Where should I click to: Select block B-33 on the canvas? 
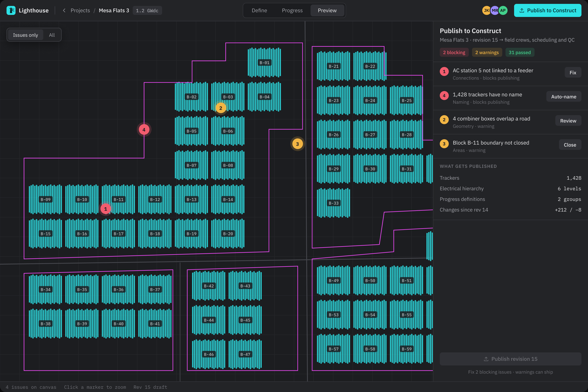tap(333, 203)
